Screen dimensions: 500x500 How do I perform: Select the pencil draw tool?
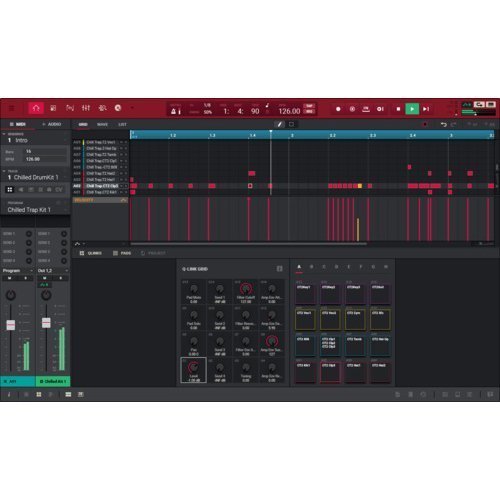pos(280,124)
